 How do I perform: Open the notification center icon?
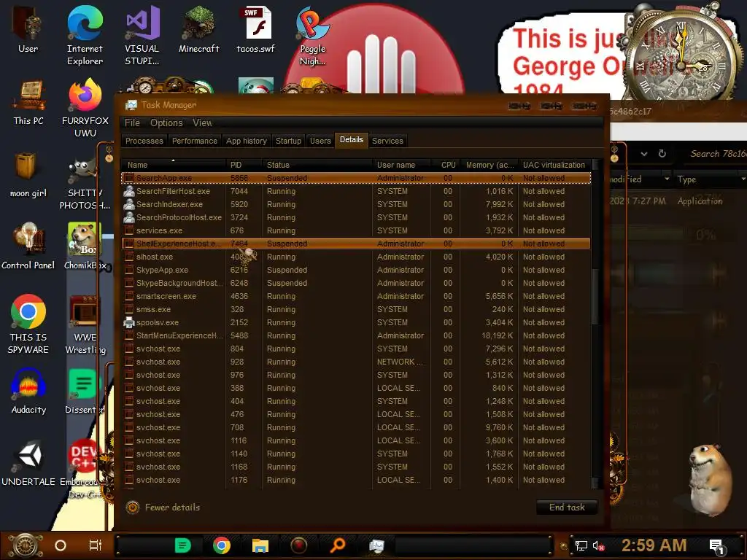pyautogui.click(x=716, y=546)
